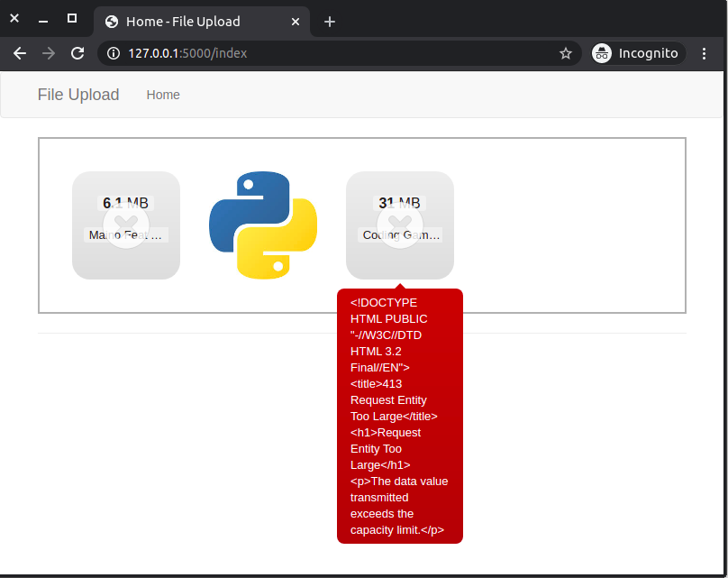Open the Incognito profile indicator
This screenshot has width=728, height=578.
click(x=639, y=53)
